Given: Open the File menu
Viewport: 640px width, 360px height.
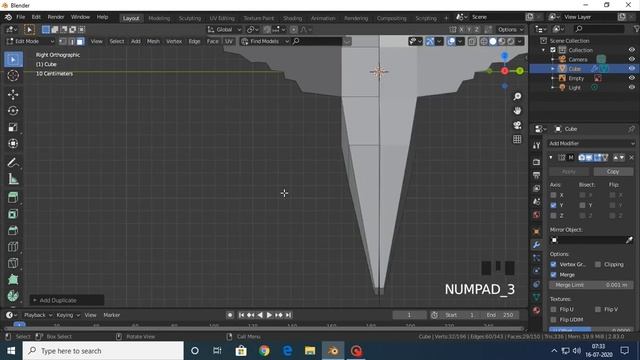Looking at the screenshot, I should pos(20,17).
